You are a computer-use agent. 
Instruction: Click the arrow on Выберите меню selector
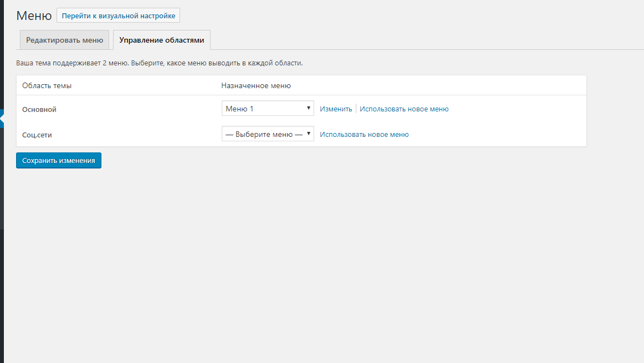click(x=309, y=134)
